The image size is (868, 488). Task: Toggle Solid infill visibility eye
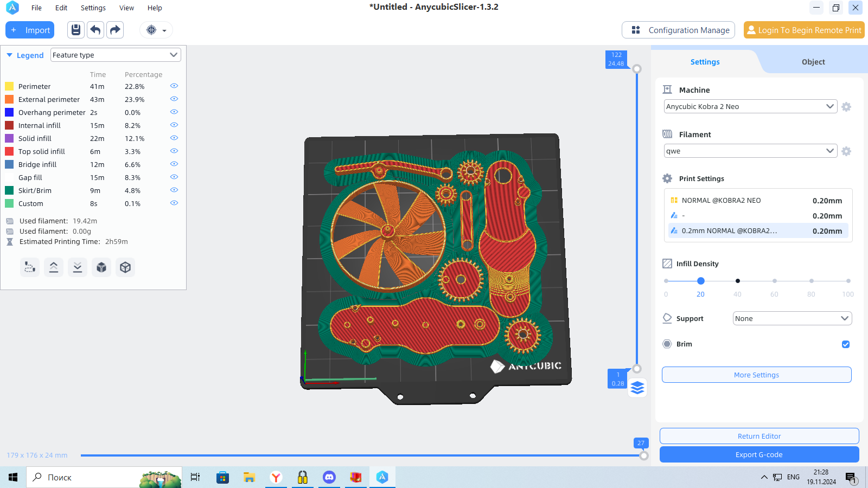click(174, 138)
